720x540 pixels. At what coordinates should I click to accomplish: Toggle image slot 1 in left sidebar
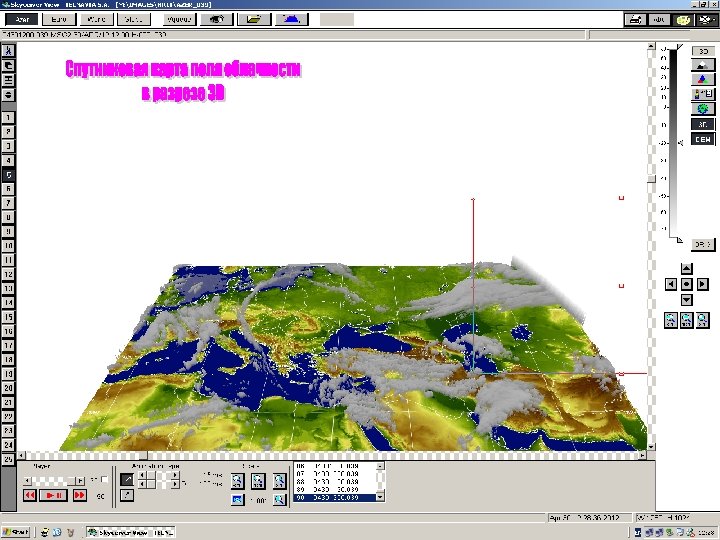(x=8, y=118)
